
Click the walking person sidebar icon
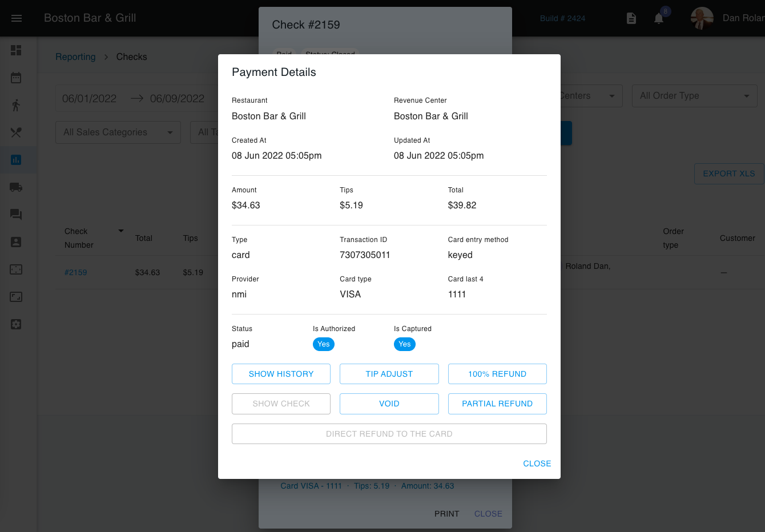[16, 105]
